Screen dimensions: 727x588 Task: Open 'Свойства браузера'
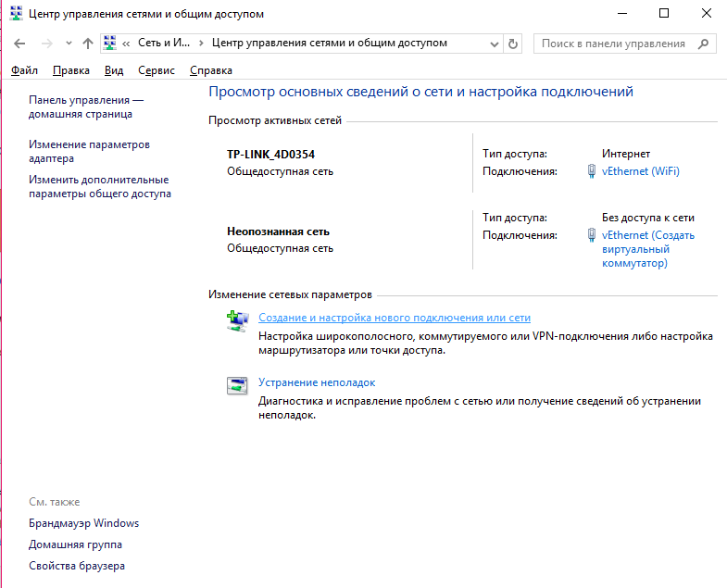pos(77,566)
